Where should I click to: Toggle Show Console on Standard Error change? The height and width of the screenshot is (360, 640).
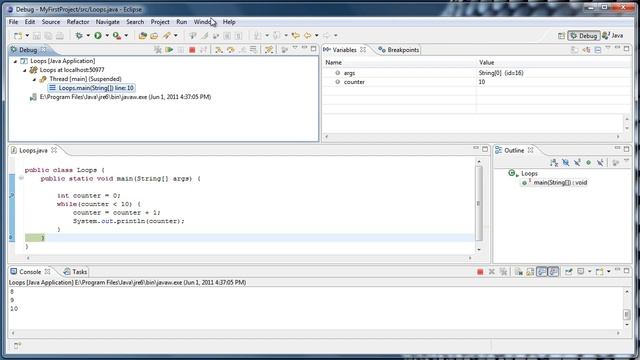click(553, 272)
